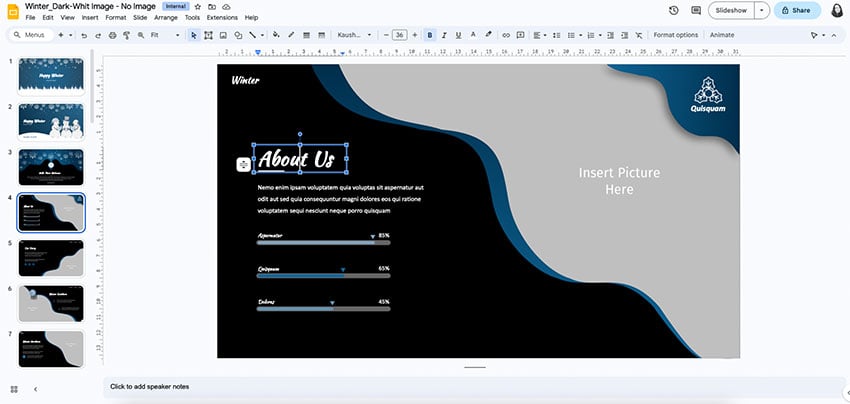Screen dimensions: 850x404
Task: Click the Internal label badge
Action: click(x=176, y=7)
